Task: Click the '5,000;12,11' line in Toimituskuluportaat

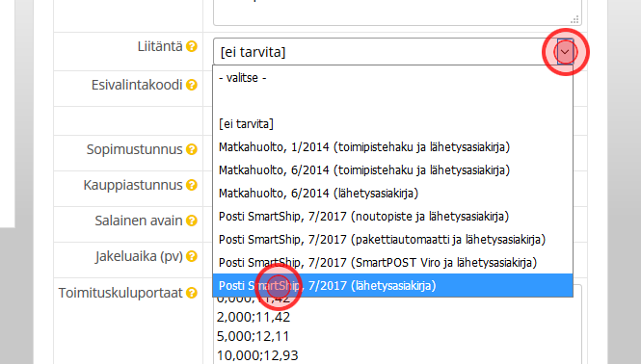Action: (x=254, y=336)
